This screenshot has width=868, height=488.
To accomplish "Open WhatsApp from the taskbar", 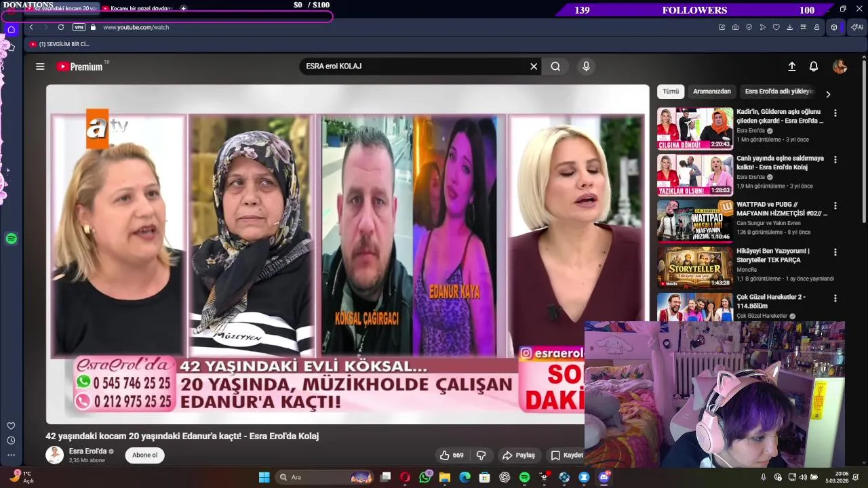I will click(425, 477).
